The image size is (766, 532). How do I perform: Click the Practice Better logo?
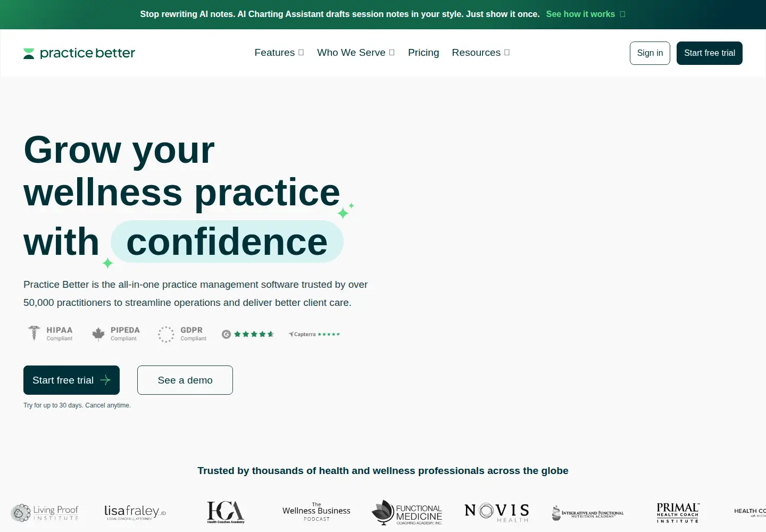(x=79, y=53)
